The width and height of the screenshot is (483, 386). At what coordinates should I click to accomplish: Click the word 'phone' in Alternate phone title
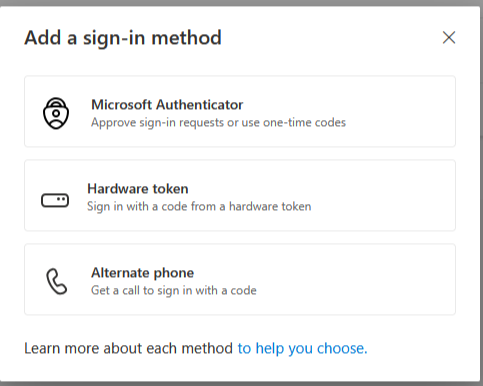[174, 273]
